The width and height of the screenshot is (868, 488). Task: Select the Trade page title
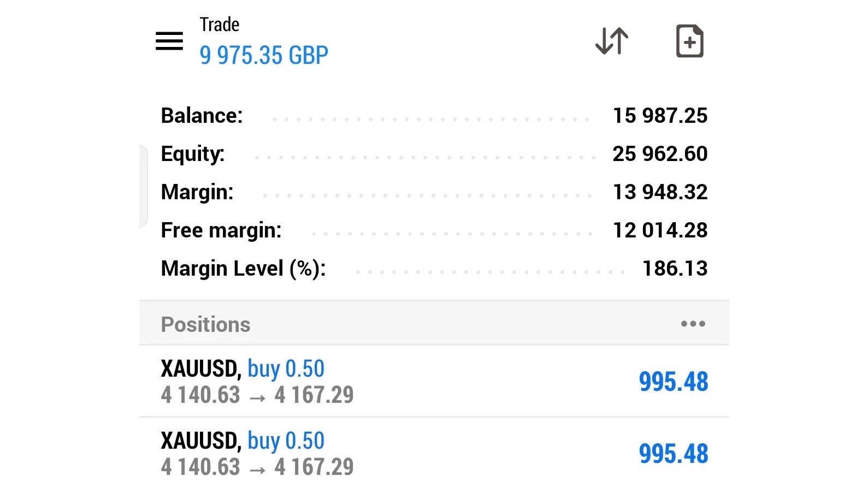pyautogui.click(x=220, y=25)
